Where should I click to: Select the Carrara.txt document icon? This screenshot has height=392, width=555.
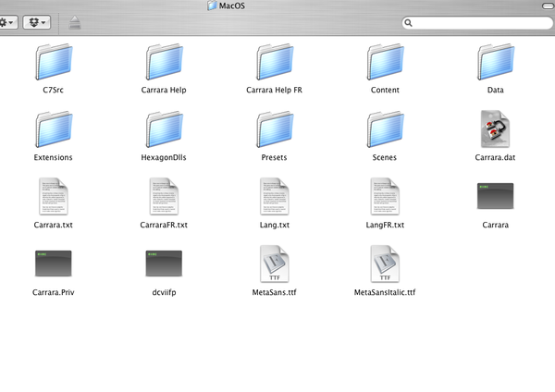coord(53,196)
